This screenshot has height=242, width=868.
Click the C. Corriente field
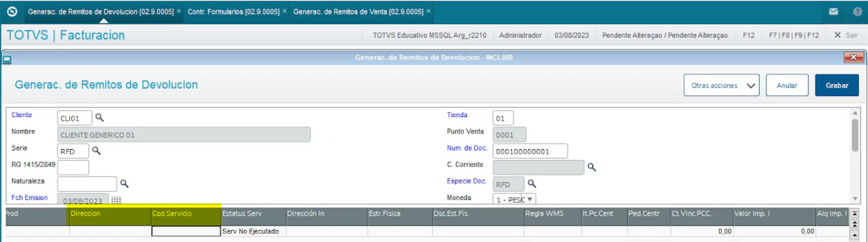pos(538,167)
